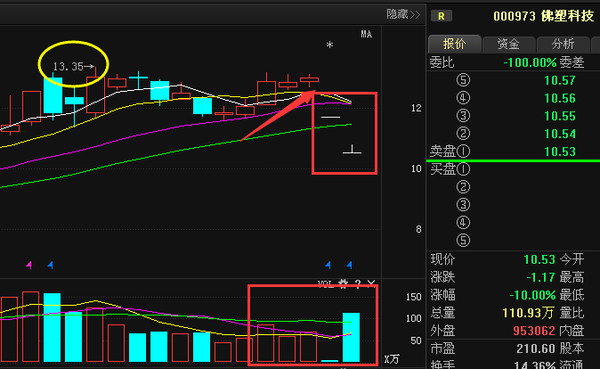Click the tall cyan volume bar at right
This screenshot has height=369, width=600.
coord(351,337)
